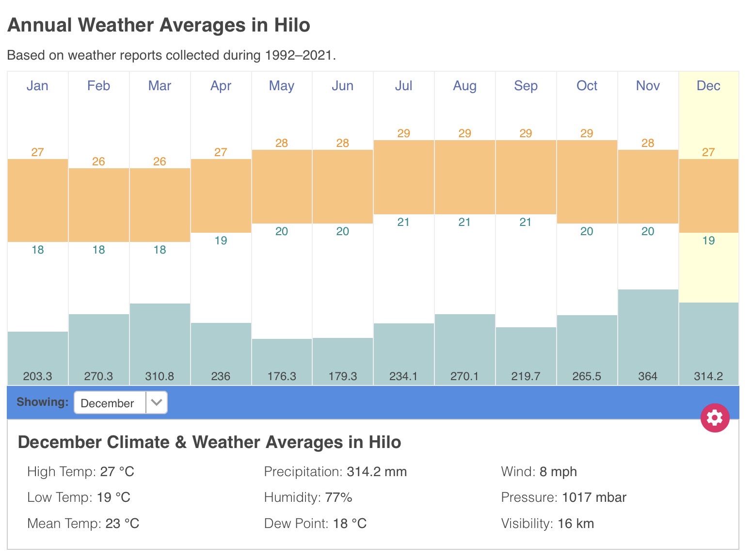Select the Jan month column header

coord(37,86)
